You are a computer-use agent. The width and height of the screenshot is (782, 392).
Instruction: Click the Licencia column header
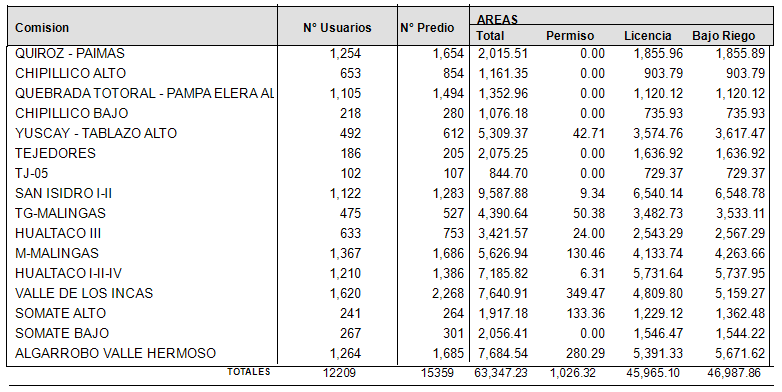pyautogui.click(x=647, y=36)
